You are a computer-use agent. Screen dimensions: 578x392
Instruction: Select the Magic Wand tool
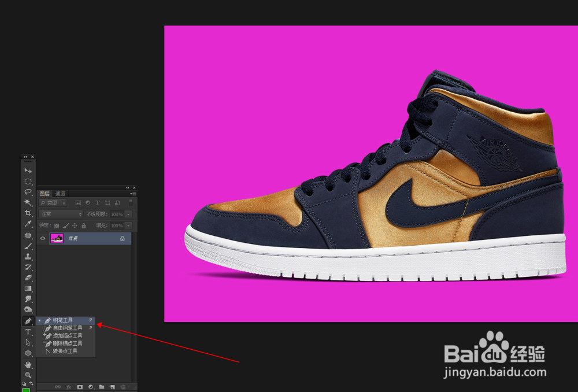click(28, 202)
